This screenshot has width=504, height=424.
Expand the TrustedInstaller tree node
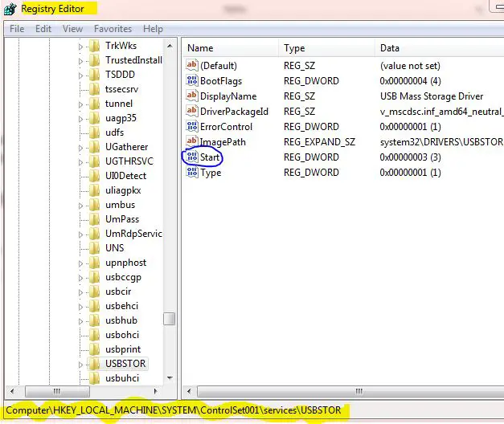click(80, 61)
